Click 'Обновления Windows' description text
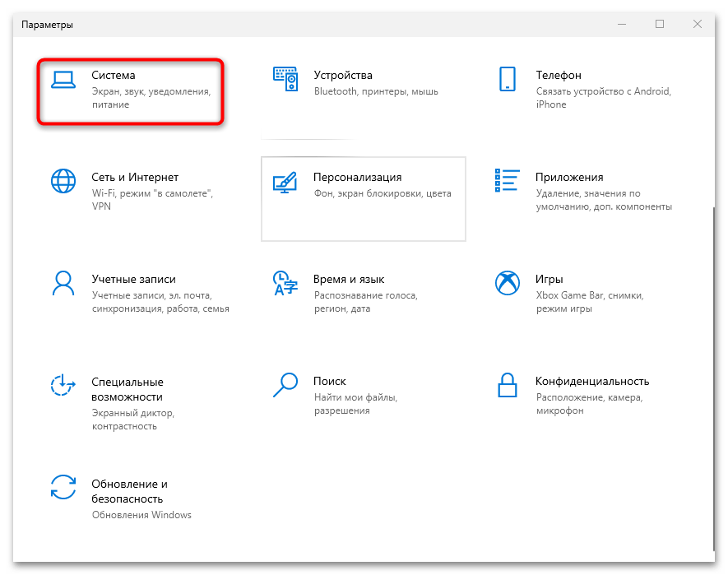728x575 pixels. (141, 515)
